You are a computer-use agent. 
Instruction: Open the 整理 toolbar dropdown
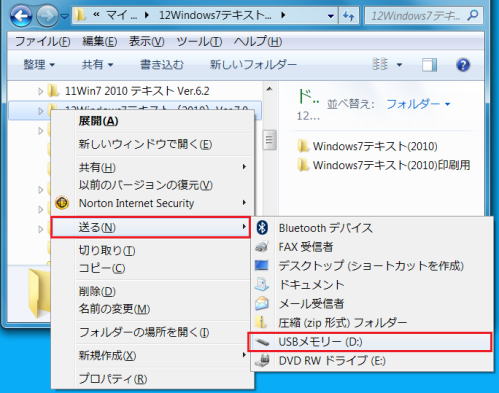pyautogui.click(x=39, y=65)
